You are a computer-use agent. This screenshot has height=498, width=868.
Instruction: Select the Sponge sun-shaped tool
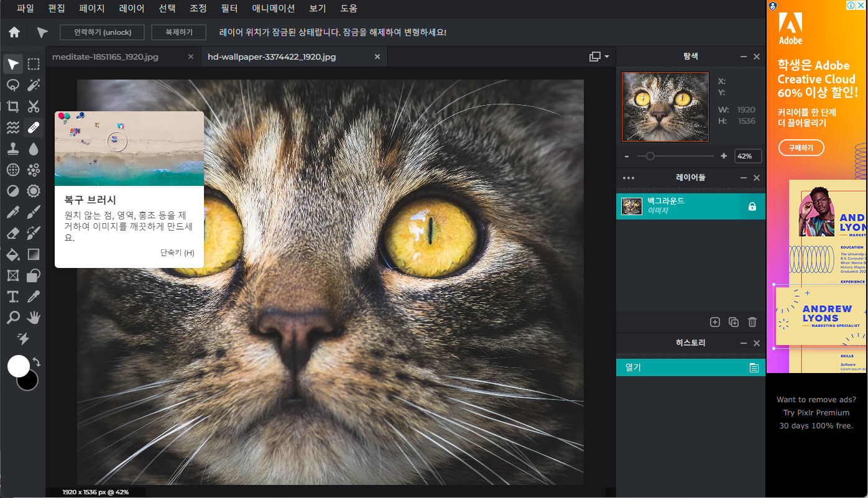click(34, 191)
